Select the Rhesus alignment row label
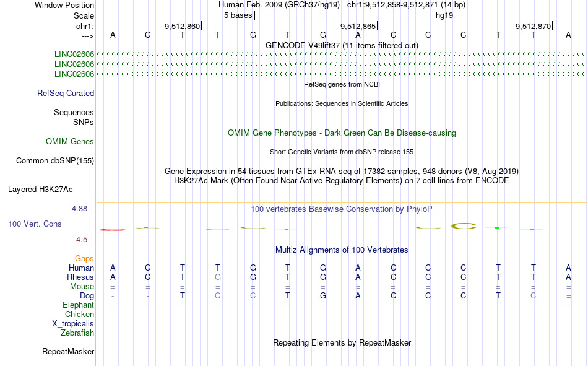This screenshot has width=588, height=366. [x=80, y=277]
